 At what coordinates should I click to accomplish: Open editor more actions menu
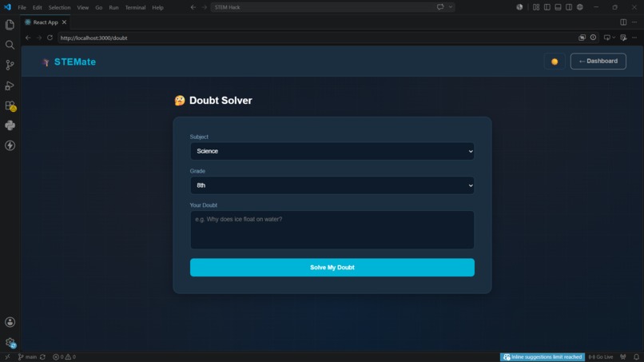[634, 22]
